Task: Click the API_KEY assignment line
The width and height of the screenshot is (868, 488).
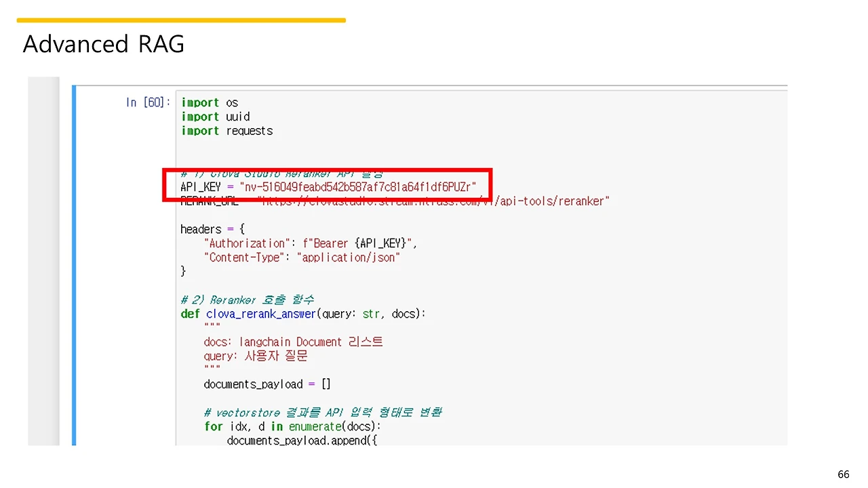Action: [x=329, y=186]
